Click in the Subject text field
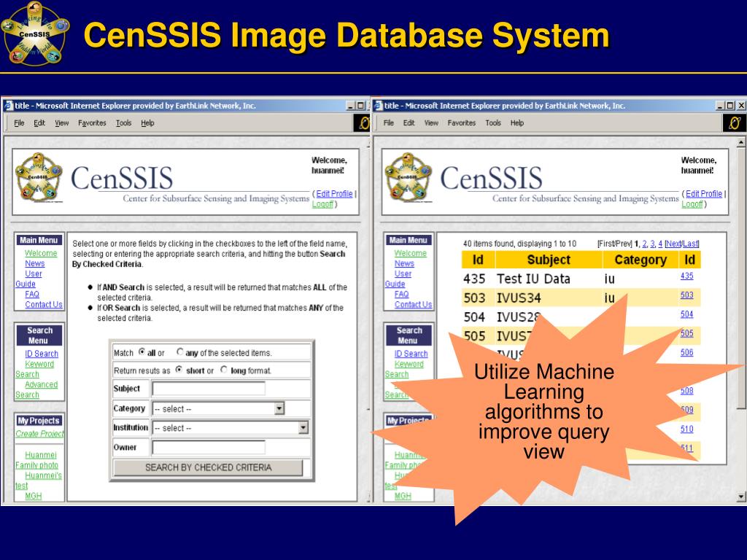Viewport: 747px width, 560px height. point(209,389)
